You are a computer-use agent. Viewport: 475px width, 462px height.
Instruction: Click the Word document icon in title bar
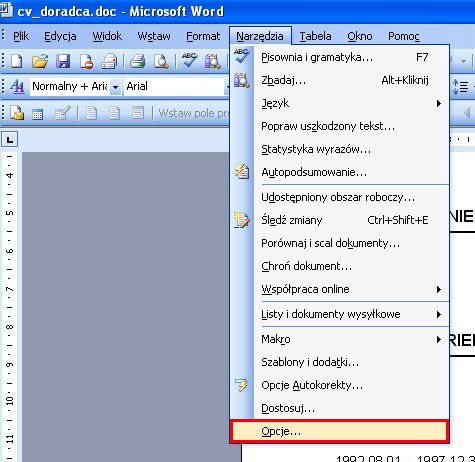tap(6, 10)
